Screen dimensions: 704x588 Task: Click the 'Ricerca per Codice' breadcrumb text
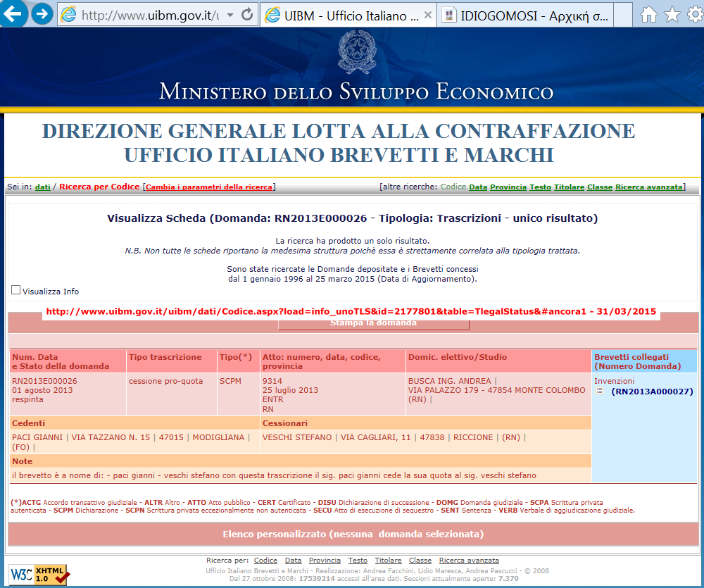pos(99,187)
